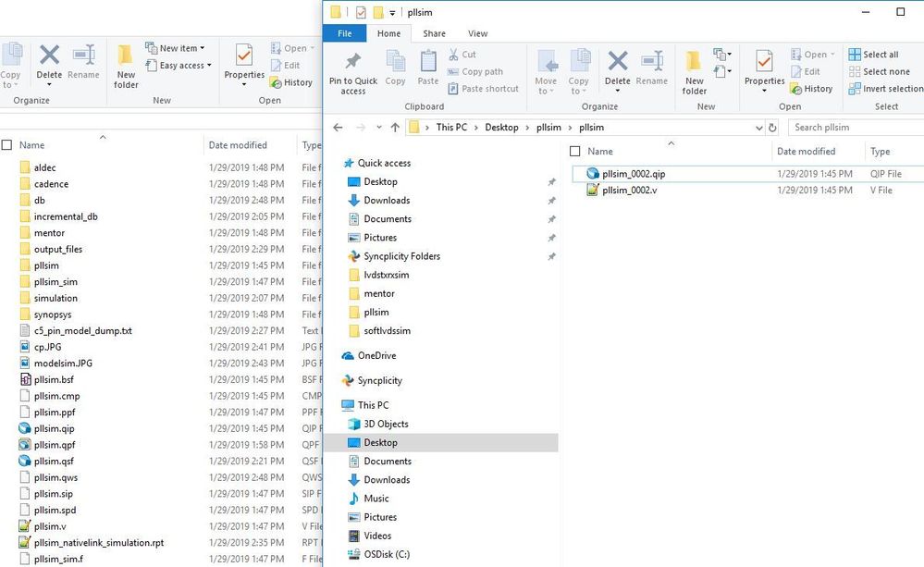Click This PC in the address breadcrumb
The width and height of the screenshot is (924, 567).
click(x=451, y=128)
